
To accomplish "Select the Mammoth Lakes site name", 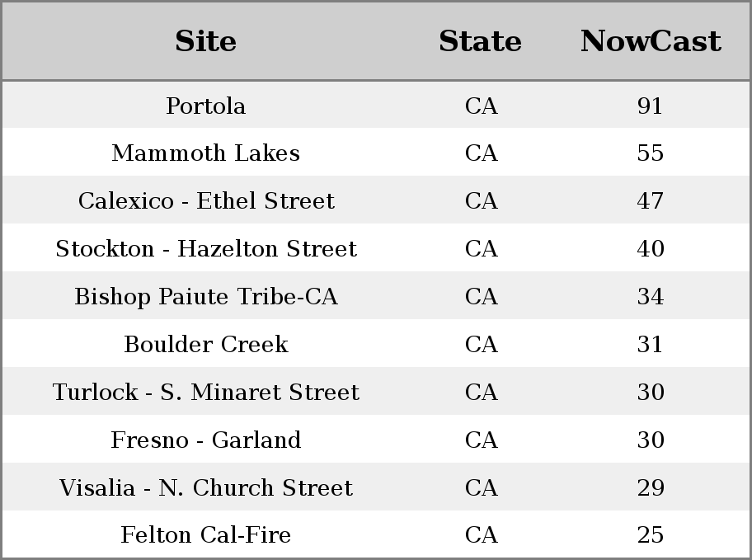I will pos(206,153).
